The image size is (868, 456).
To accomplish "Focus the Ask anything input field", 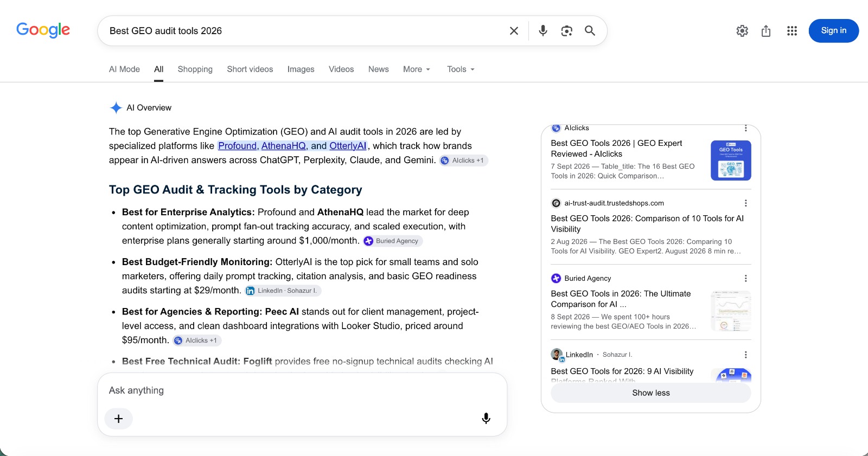I will [302, 390].
